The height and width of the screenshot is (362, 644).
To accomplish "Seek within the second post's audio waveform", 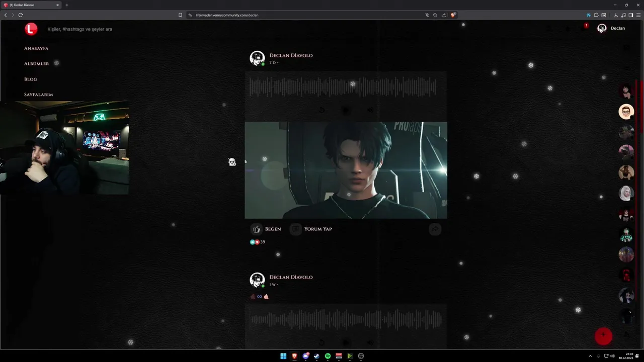I will [346, 320].
